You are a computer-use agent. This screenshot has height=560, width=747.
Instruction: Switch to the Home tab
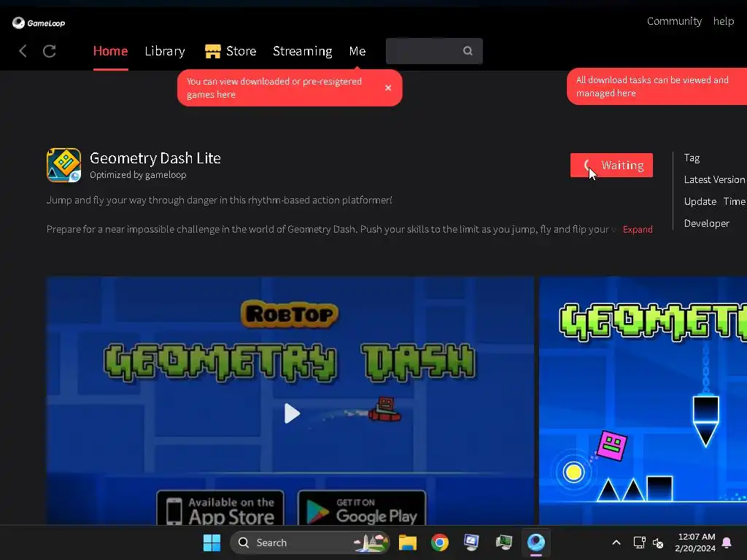tap(111, 51)
